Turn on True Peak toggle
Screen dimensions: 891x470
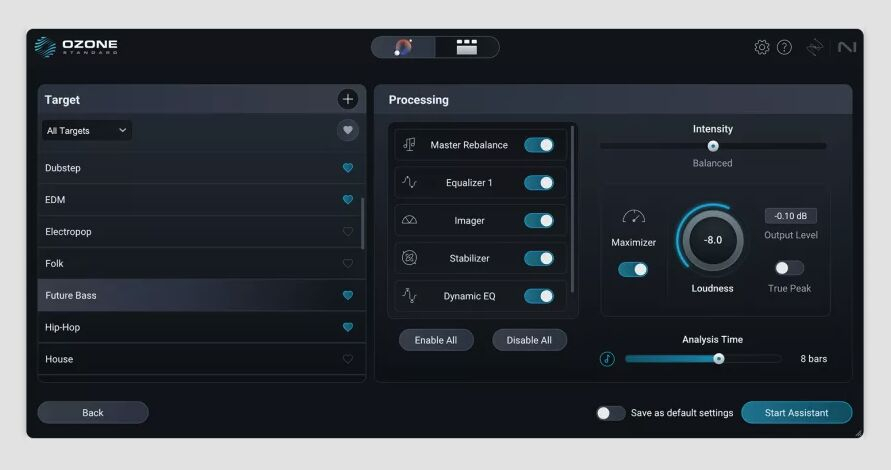coord(788,268)
